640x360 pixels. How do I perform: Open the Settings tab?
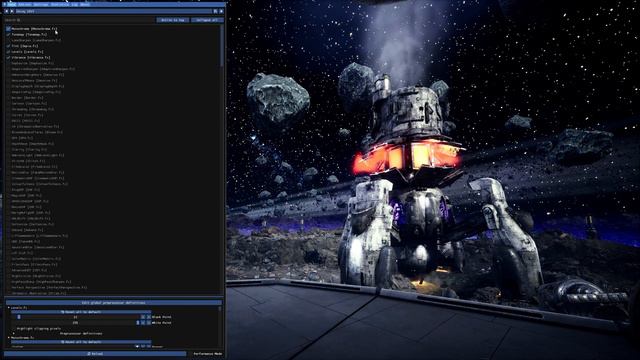click(41, 4)
